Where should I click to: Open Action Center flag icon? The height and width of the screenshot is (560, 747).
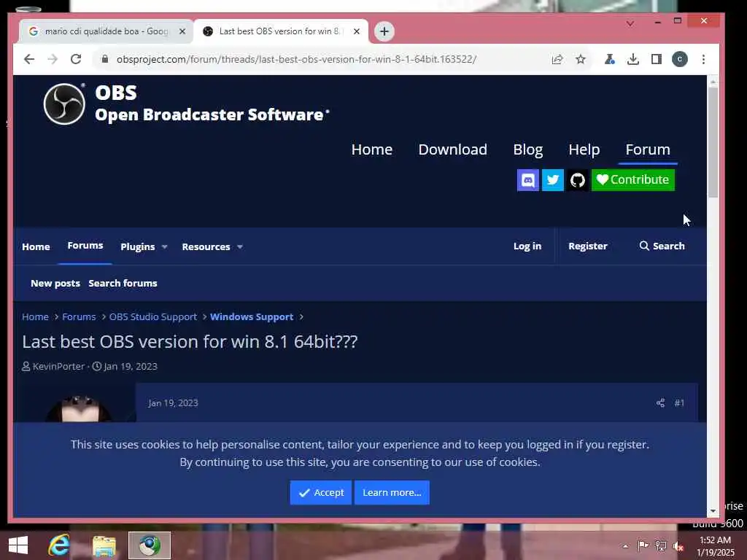(643, 546)
